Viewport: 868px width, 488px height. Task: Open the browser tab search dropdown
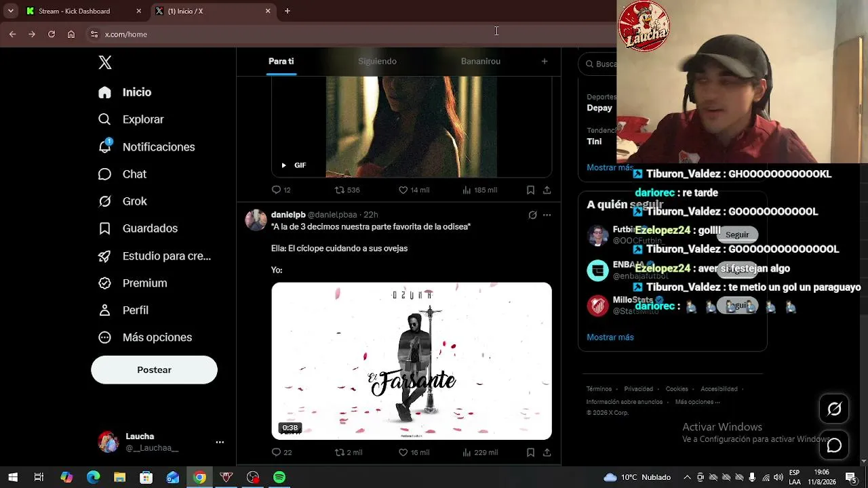click(x=11, y=11)
